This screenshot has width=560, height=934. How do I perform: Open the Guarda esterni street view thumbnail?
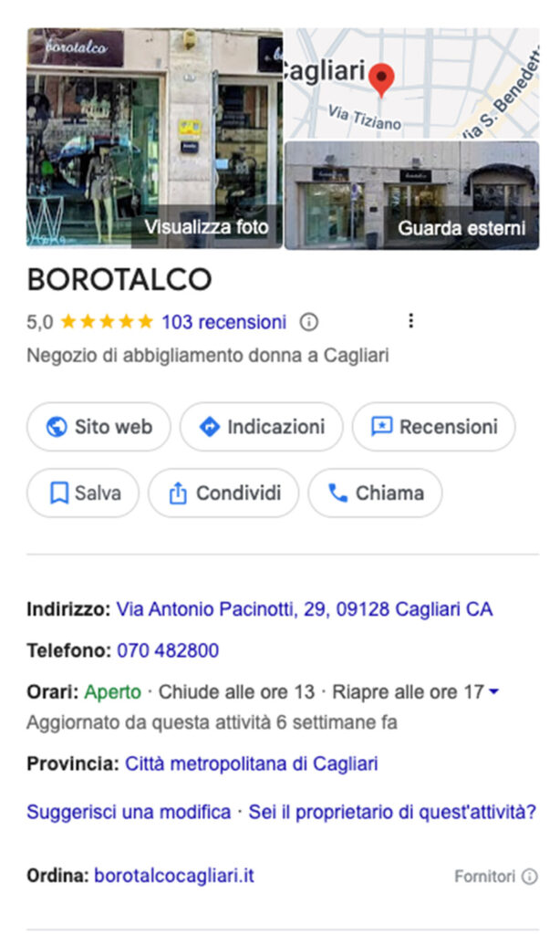click(411, 195)
